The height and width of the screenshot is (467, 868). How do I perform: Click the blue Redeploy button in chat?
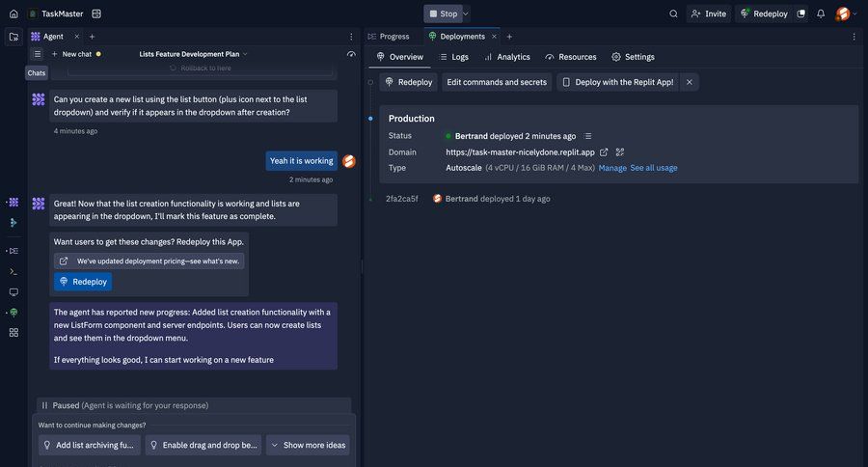click(83, 282)
